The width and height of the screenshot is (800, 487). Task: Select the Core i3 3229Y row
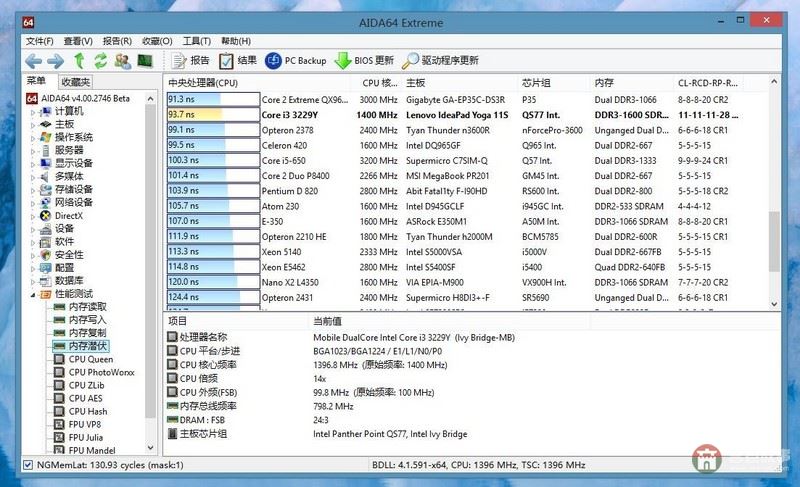[454, 115]
